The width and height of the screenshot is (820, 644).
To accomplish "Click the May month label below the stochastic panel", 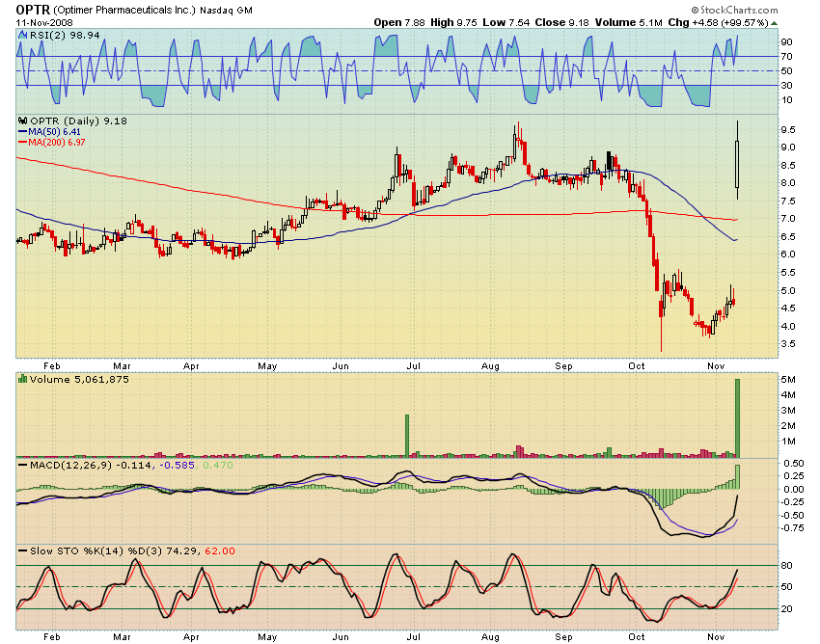I will [x=267, y=636].
